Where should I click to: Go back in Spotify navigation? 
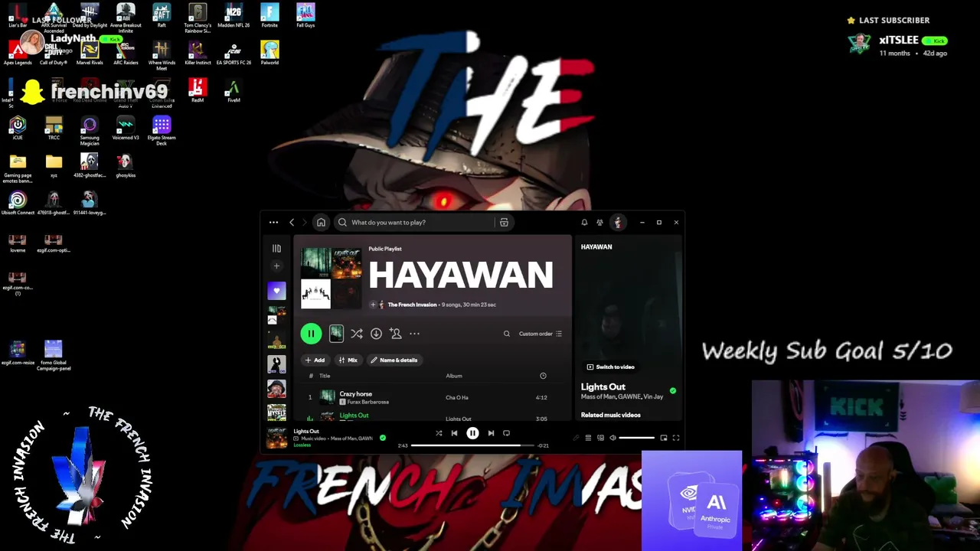pos(292,223)
